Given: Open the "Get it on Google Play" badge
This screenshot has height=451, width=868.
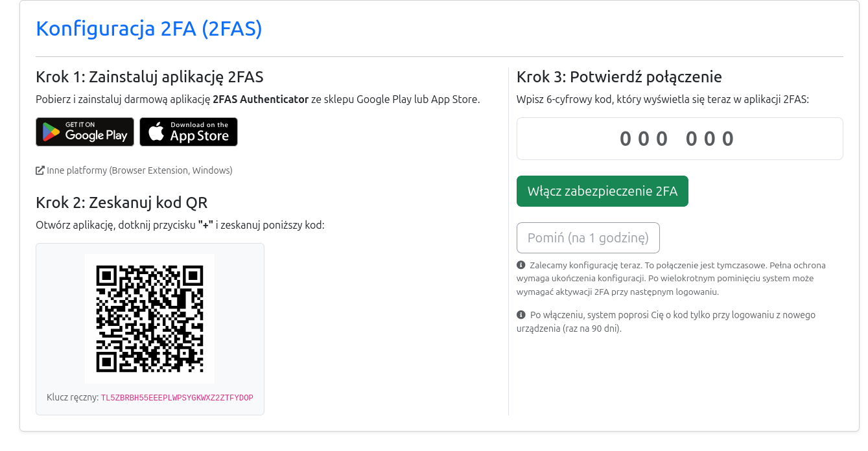Looking at the screenshot, I should [85, 132].
